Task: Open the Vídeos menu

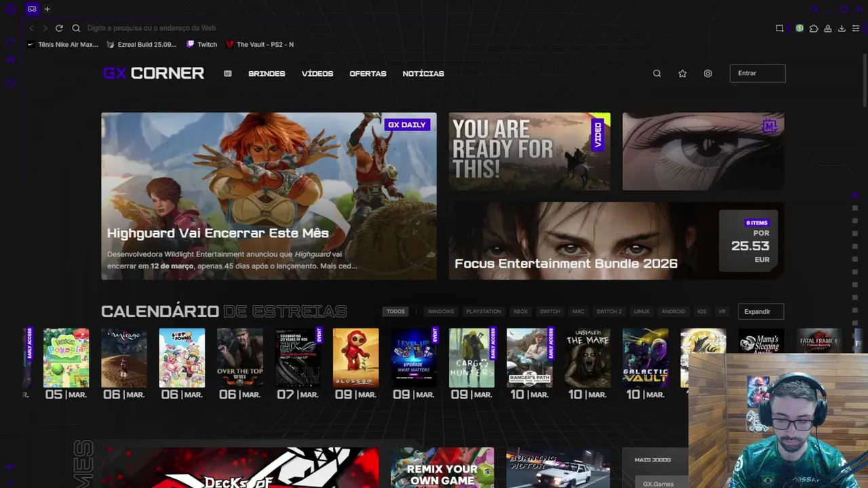Action: [x=317, y=73]
